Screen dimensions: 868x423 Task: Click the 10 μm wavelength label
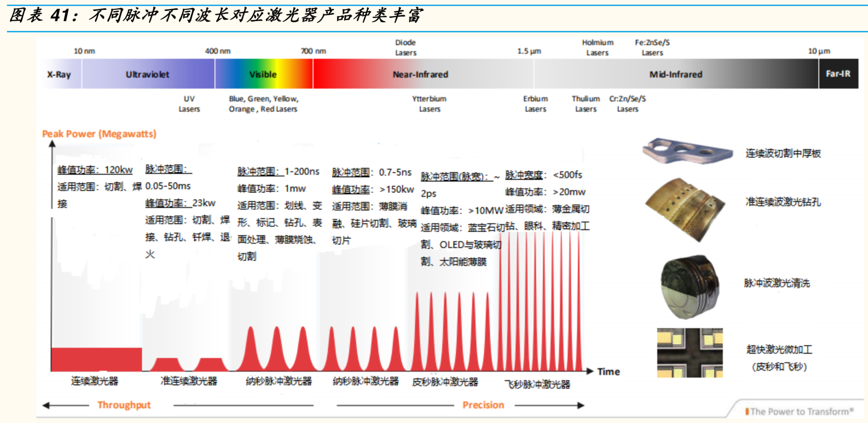click(819, 51)
